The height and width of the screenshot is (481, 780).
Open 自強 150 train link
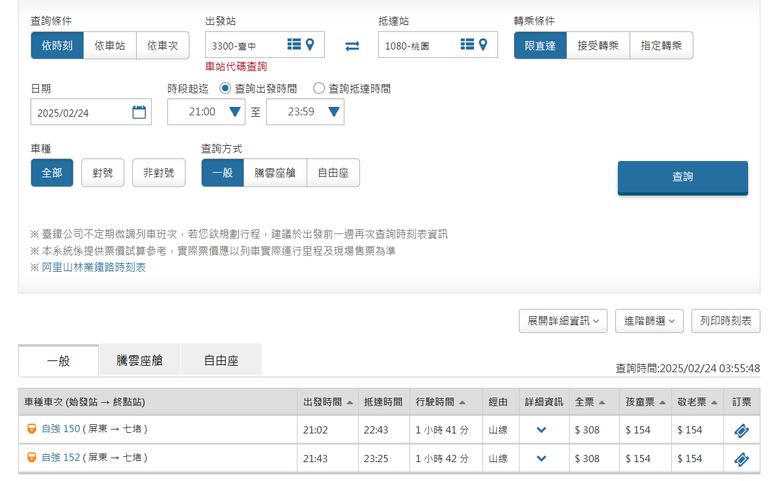[61, 429]
